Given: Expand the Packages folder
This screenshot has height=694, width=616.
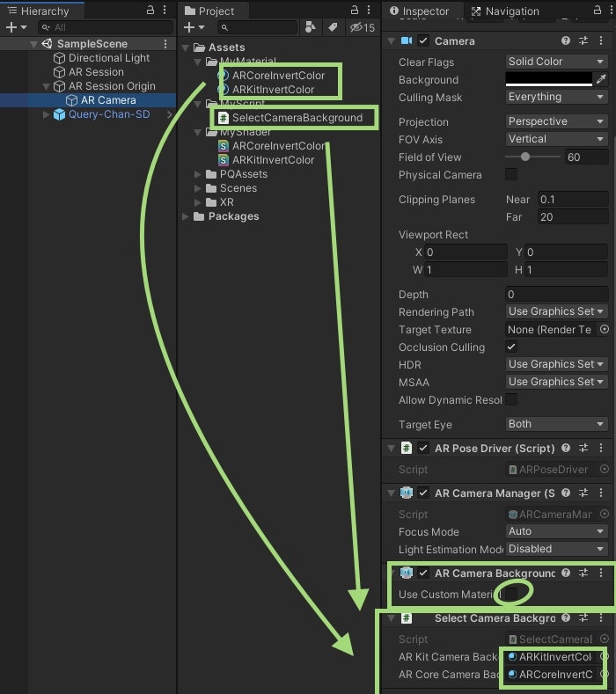Looking at the screenshot, I should (186, 217).
